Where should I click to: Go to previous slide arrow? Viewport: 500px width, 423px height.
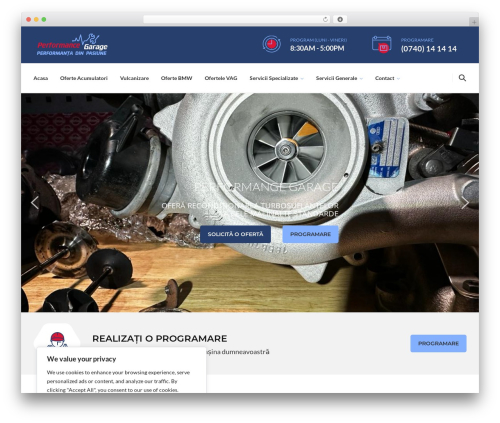tap(34, 203)
